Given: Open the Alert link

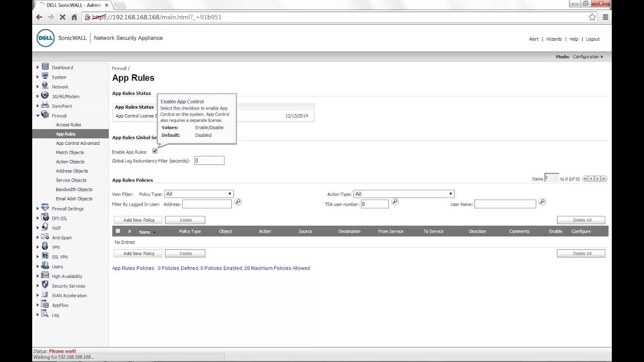Looking at the screenshot, I should pos(534,39).
